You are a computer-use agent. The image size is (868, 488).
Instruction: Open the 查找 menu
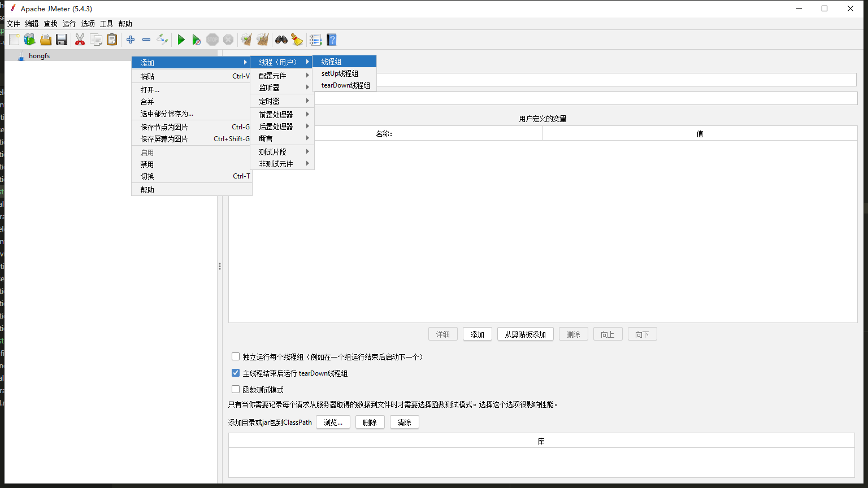[x=50, y=24]
